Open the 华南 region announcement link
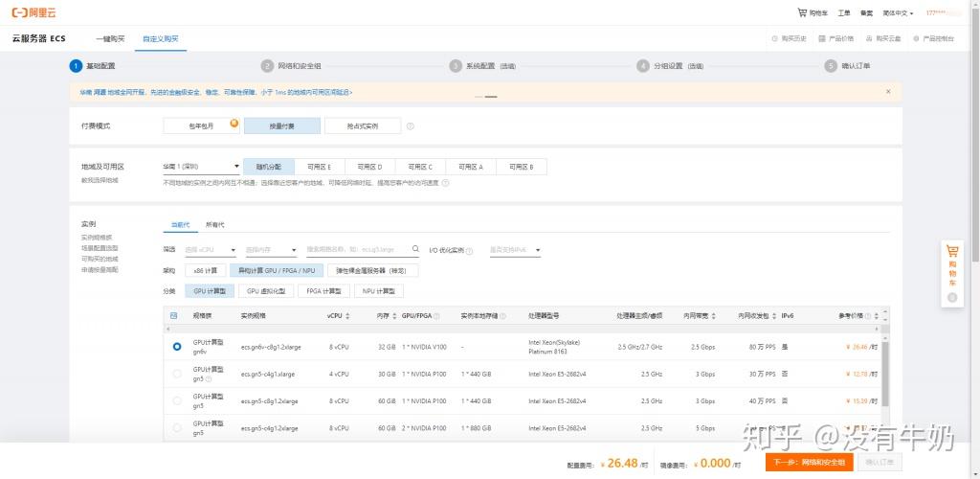Image resolution: width=980 pixels, height=479 pixels. point(215,92)
